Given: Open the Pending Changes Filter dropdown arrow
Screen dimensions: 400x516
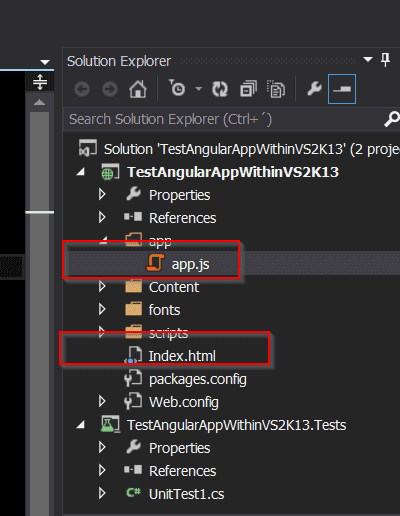Looking at the screenshot, I should point(199,89).
